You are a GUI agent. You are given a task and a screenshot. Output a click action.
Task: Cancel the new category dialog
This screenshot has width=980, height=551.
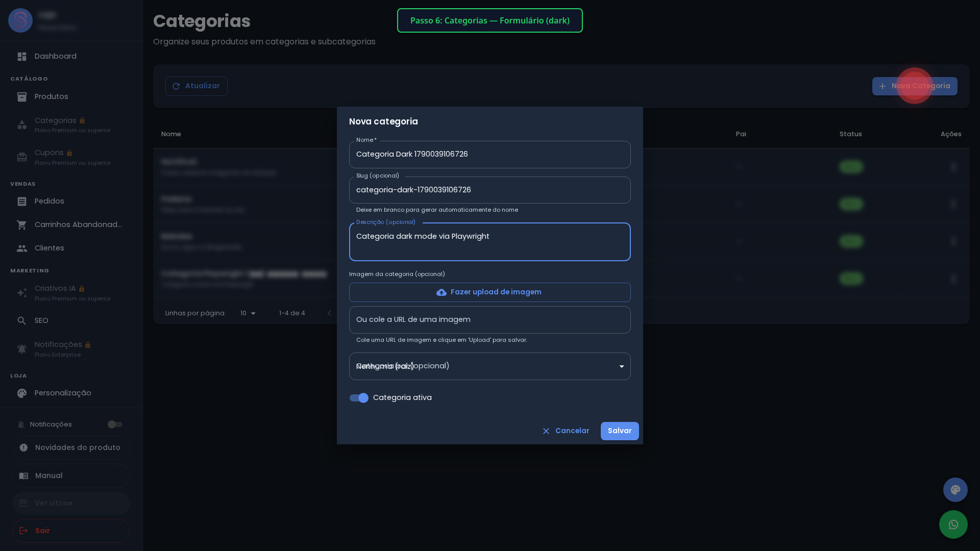566,431
